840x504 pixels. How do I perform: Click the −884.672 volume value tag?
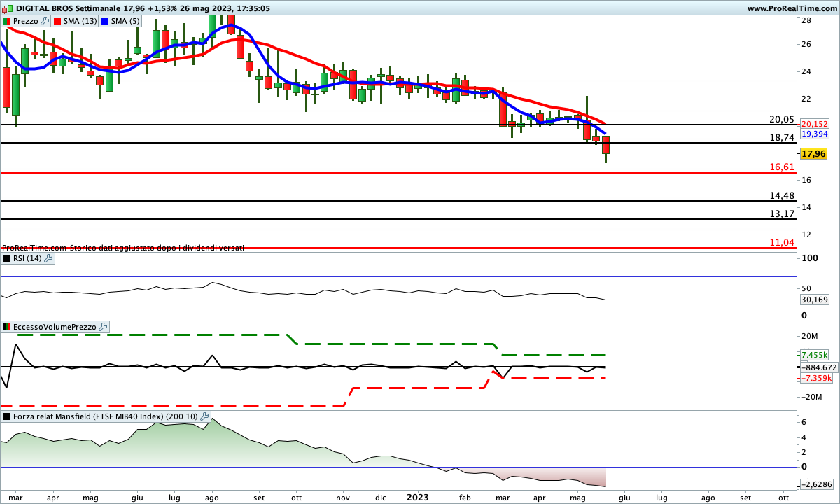(x=818, y=367)
